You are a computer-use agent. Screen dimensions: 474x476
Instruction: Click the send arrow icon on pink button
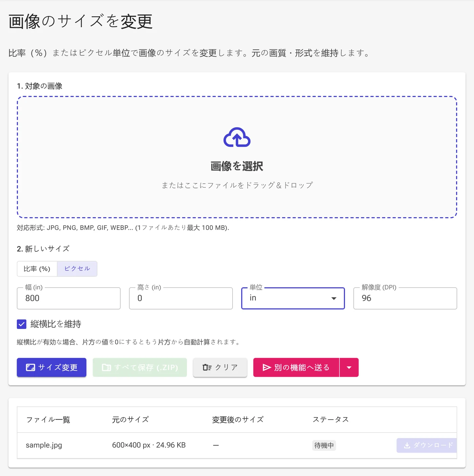[x=267, y=367]
